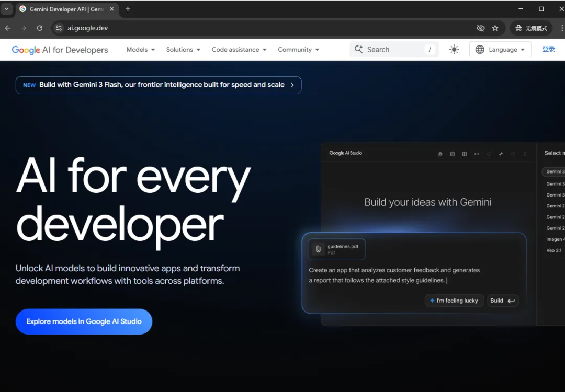Select the guidelines.pdf attachment chip

click(x=336, y=249)
